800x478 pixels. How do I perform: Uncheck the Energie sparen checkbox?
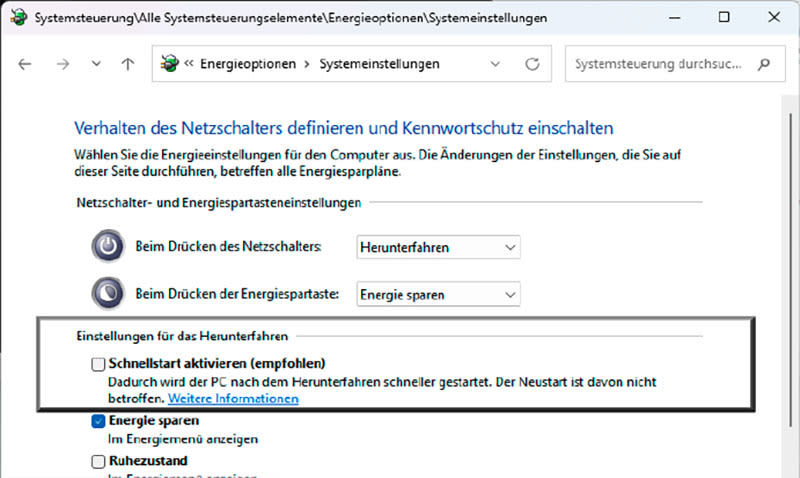(x=97, y=422)
